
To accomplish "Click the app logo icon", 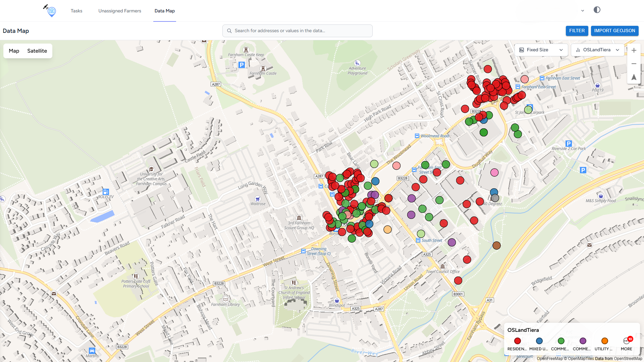I will click(51, 11).
